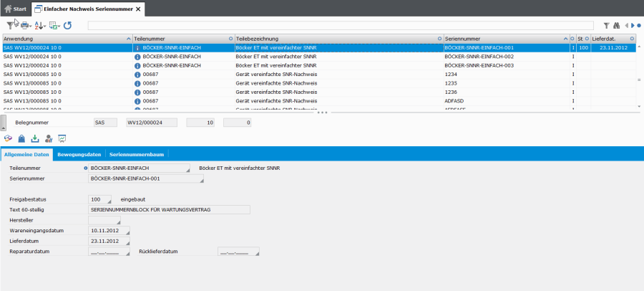Click the blue shopping bag icon
Screen dimensions: 644x291
coord(21,138)
